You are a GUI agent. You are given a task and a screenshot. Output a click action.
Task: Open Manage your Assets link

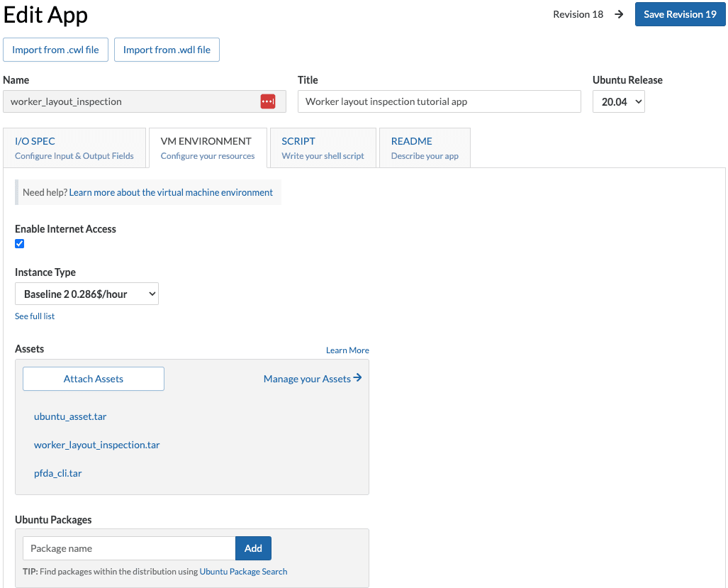312,379
